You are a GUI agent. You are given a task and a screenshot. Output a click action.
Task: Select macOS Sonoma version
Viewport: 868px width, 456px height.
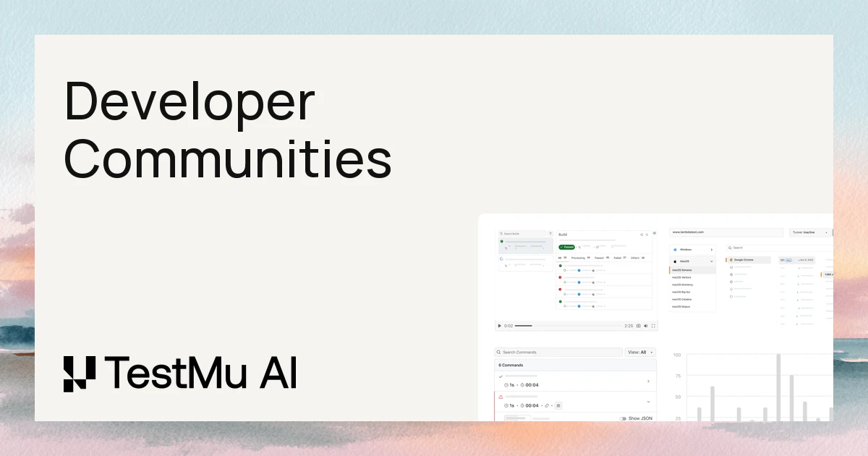tap(692, 270)
